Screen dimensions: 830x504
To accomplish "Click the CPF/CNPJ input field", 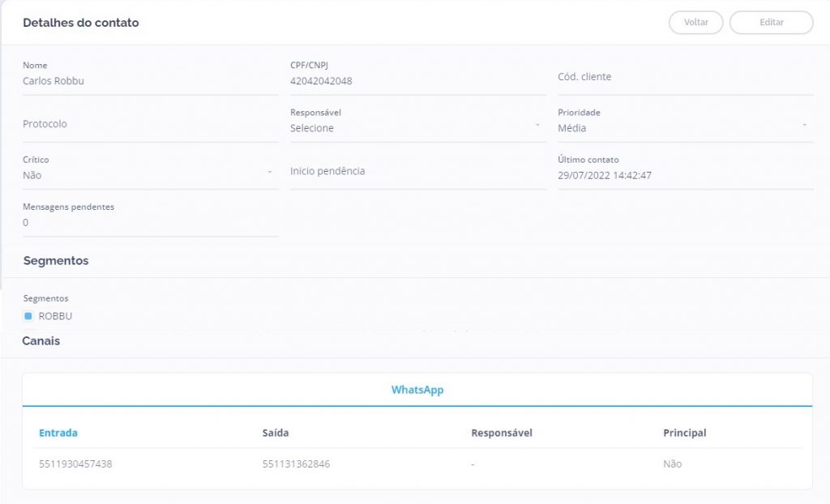I will [417, 81].
